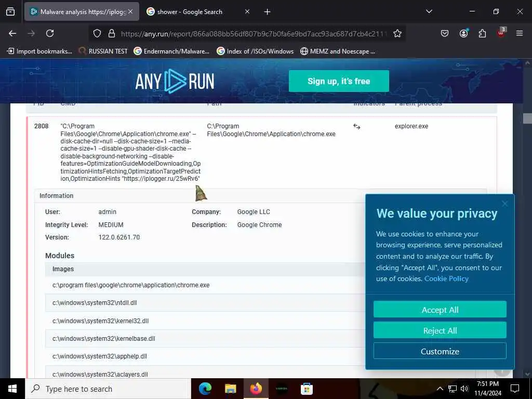The width and height of the screenshot is (532, 399).
Task: Open the Cookie Policy link
Action: tap(446, 278)
